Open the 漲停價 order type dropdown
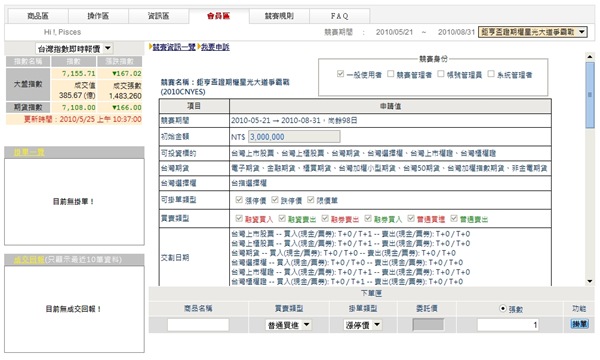 pyautogui.click(x=363, y=325)
